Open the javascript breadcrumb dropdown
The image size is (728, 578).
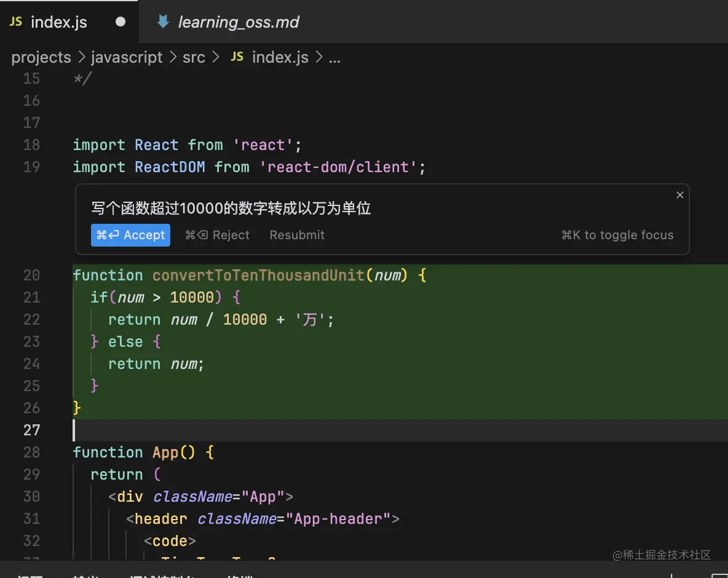click(x=127, y=57)
